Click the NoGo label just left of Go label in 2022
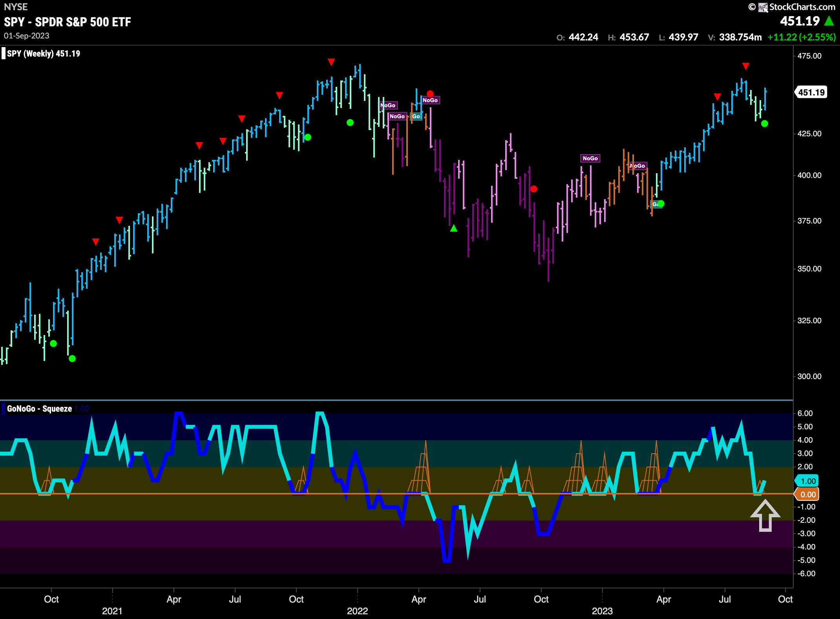The image size is (840, 619). [x=397, y=116]
